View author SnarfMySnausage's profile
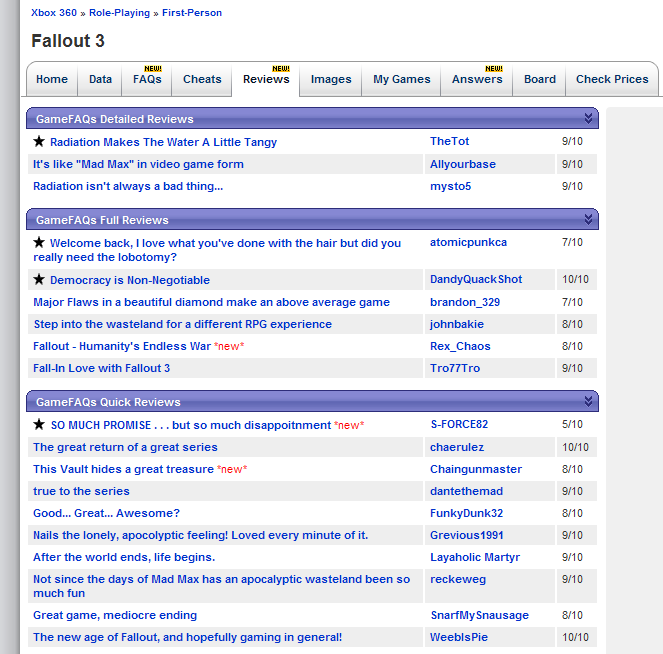This screenshot has height=654, width=663. pyautogui.click(x=479, y=615)
